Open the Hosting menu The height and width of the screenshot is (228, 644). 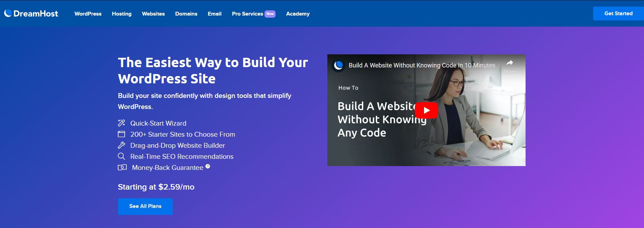tap(122, 14)
